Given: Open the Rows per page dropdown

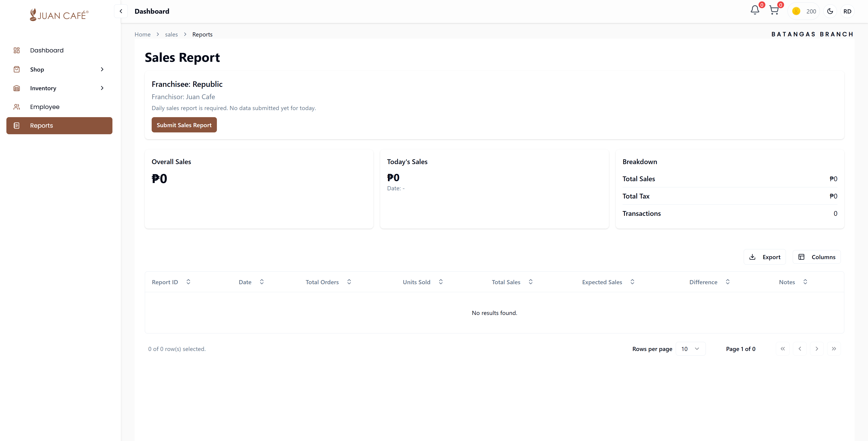Looking at the screenshot, I should (x=690, y=349).
